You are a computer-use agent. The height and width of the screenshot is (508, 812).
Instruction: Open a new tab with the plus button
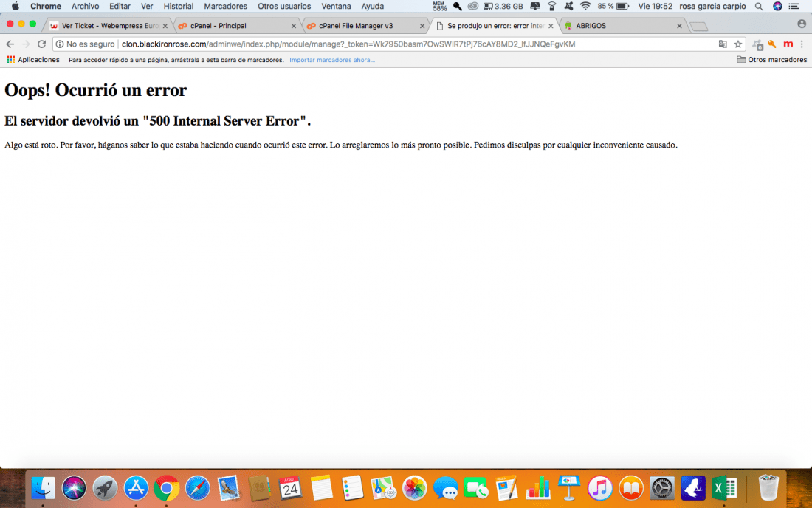pos(699,27)
